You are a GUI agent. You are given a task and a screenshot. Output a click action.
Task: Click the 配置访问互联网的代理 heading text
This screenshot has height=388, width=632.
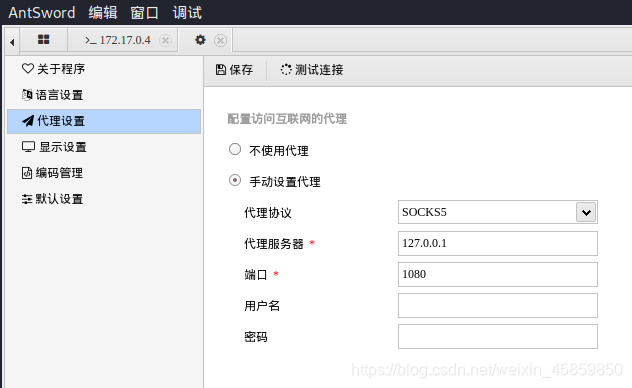point(287,119)
